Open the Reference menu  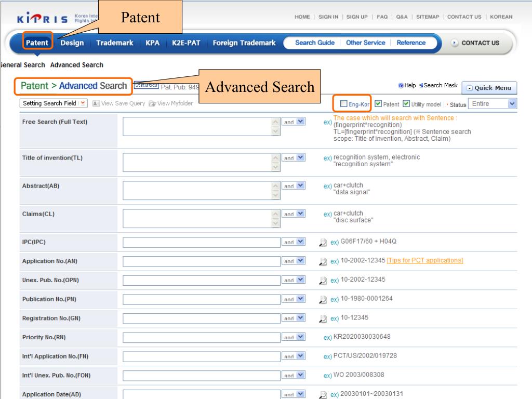tap(411, 43)
